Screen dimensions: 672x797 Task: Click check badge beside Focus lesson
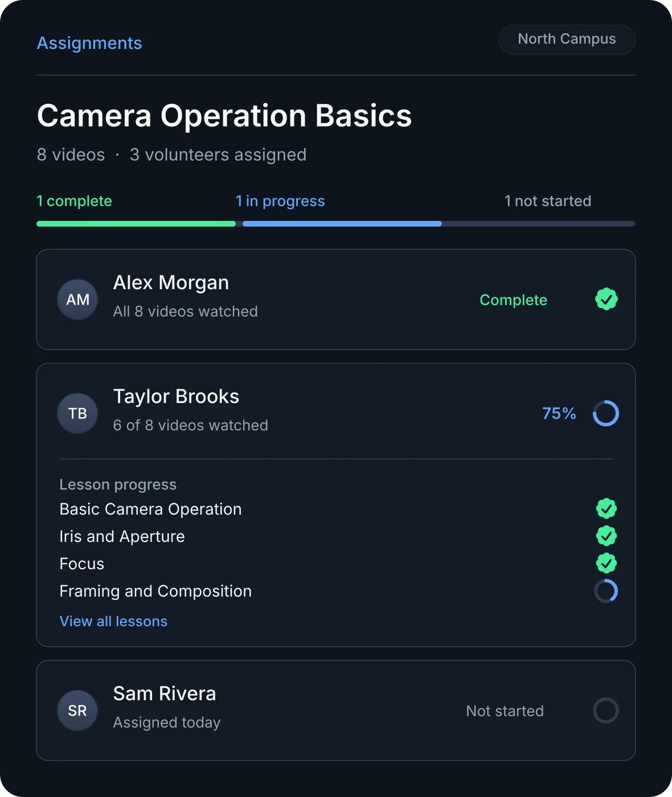606,564
